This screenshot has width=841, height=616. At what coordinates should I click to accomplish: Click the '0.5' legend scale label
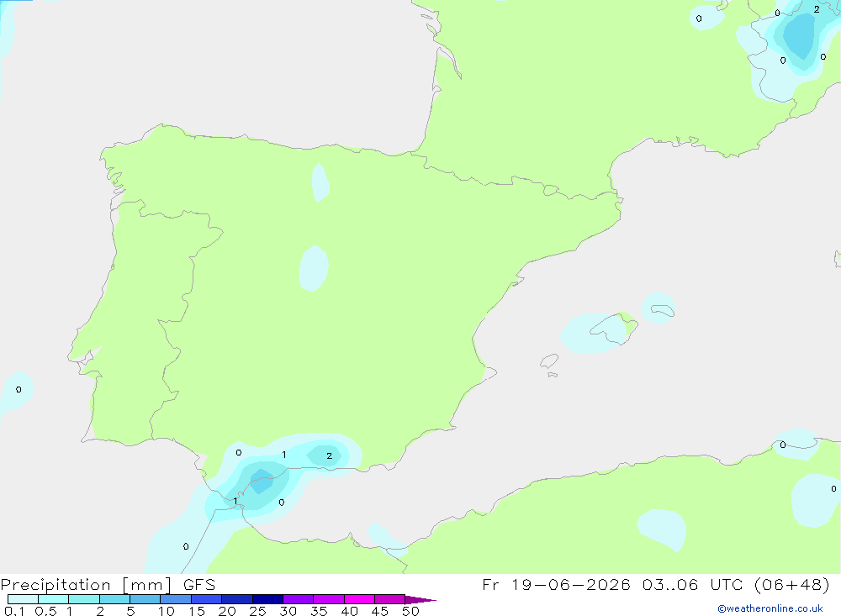click(x=45, y=611)
